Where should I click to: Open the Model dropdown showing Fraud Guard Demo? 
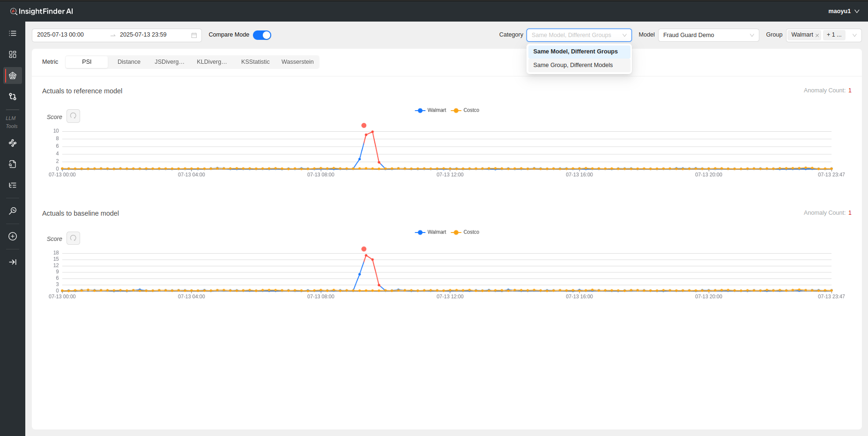[708, 35]
